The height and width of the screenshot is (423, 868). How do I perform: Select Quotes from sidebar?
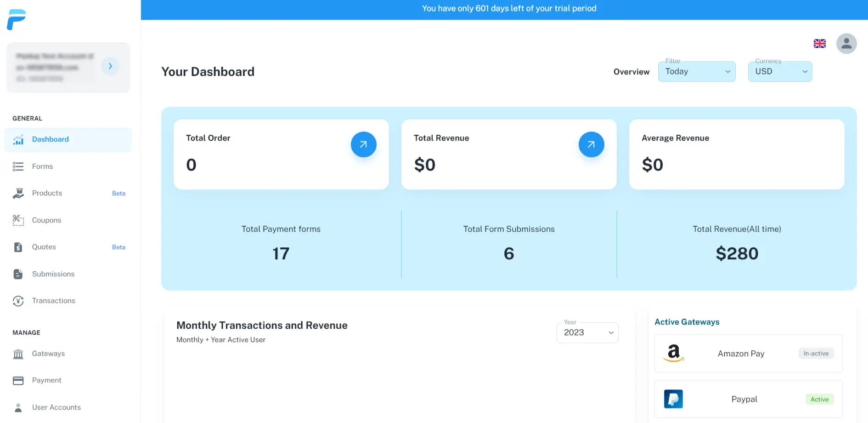click(x=44, y=247)
